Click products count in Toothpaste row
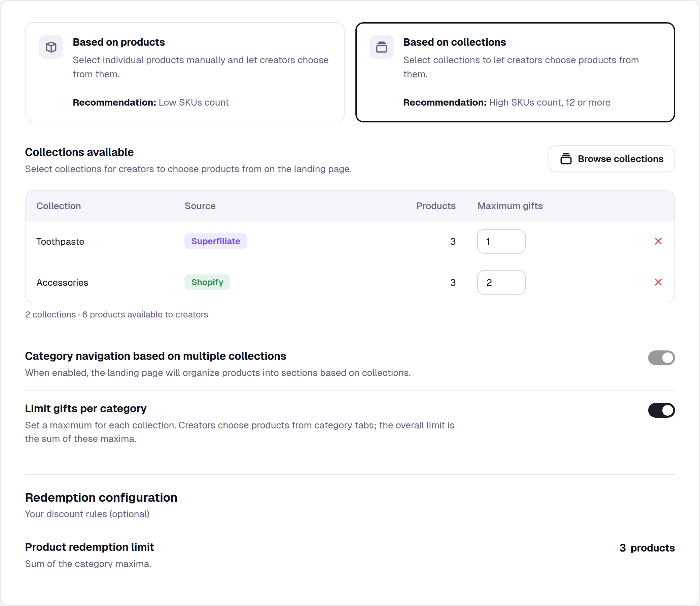The image size is (700, 606). 453,241
